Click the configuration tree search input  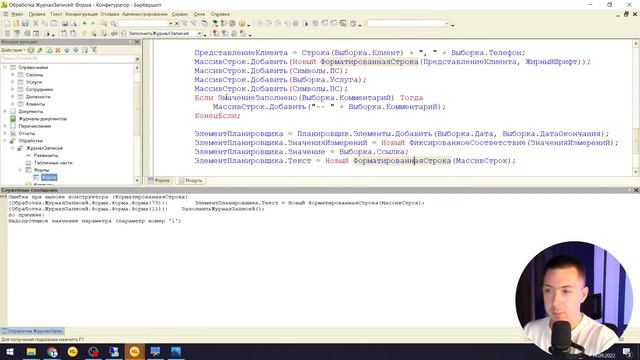click(67, 59)
